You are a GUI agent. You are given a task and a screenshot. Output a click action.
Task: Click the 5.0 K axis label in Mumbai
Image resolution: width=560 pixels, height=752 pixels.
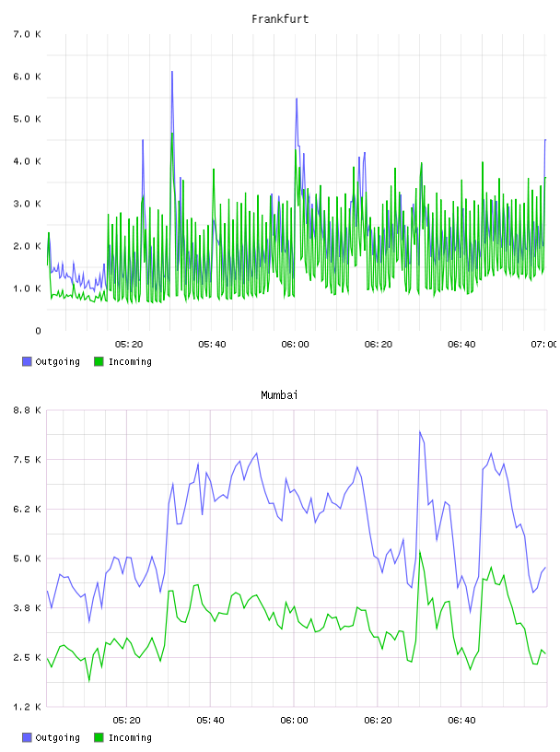pos(28,558)
